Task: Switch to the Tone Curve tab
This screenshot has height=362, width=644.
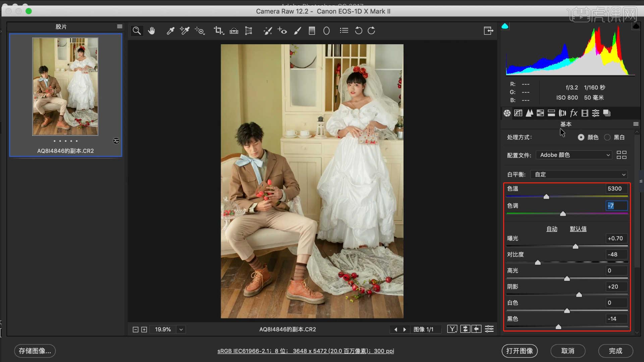Action: tap(518, 113)
